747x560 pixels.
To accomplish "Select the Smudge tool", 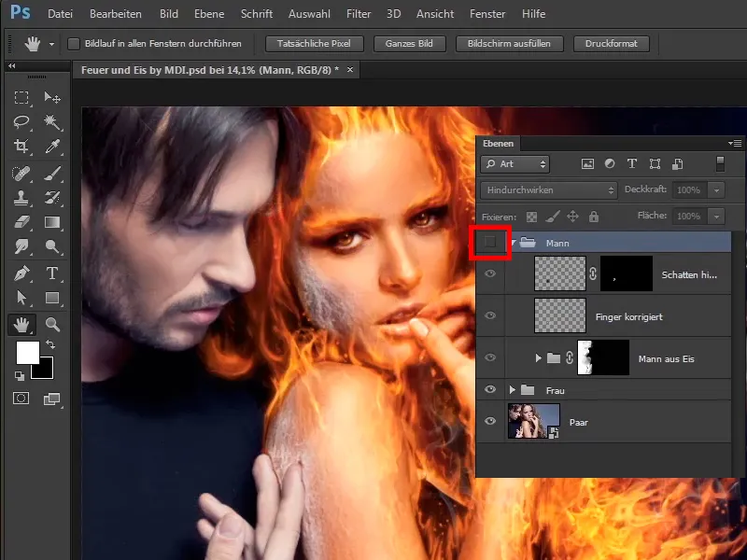I will [x=21, y=246].
